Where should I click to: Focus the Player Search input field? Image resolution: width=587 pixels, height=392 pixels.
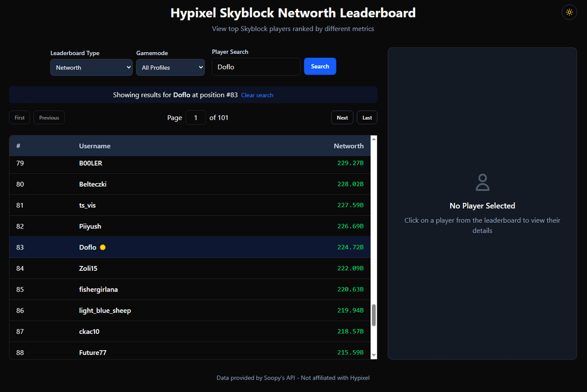point(256,67)
